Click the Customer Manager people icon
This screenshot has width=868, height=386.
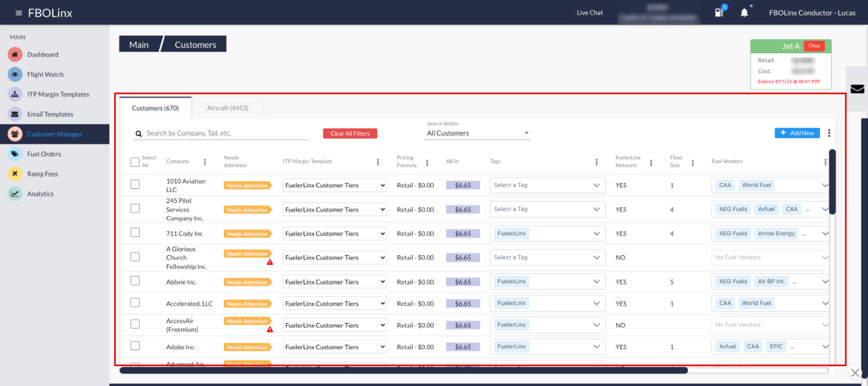[x=15, y=134]
